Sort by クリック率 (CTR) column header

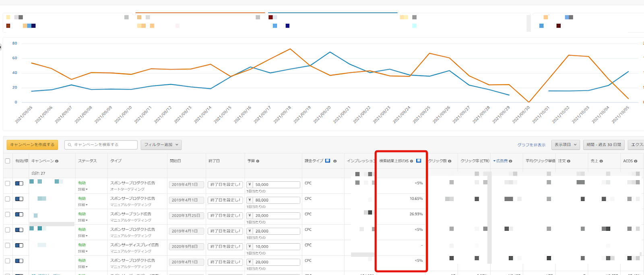475,161
